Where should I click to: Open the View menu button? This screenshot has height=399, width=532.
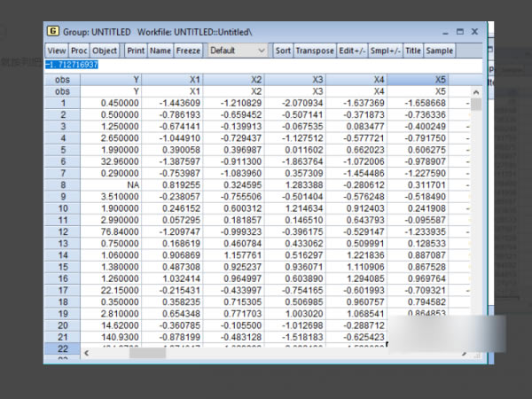click(56, 51)
